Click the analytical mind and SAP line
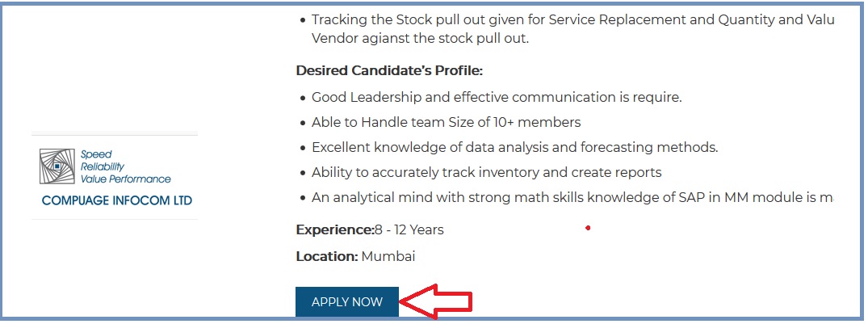 tap(572, 197)
